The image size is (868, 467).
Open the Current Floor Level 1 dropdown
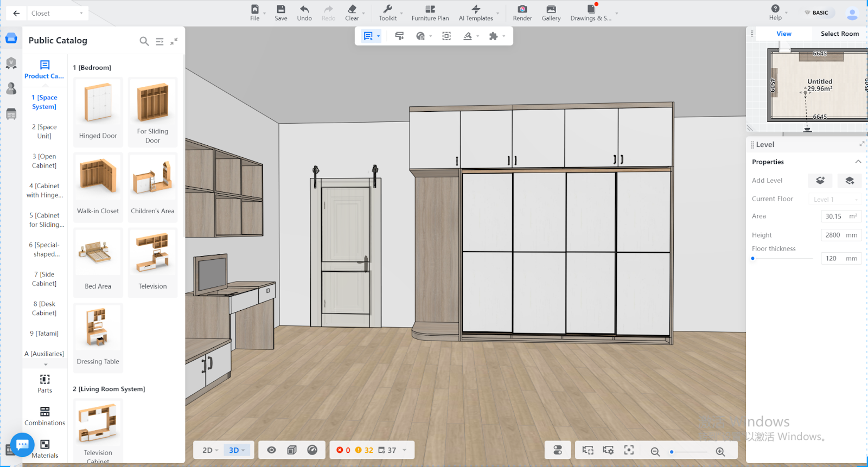pyautogui.click(x=835, y=199)
